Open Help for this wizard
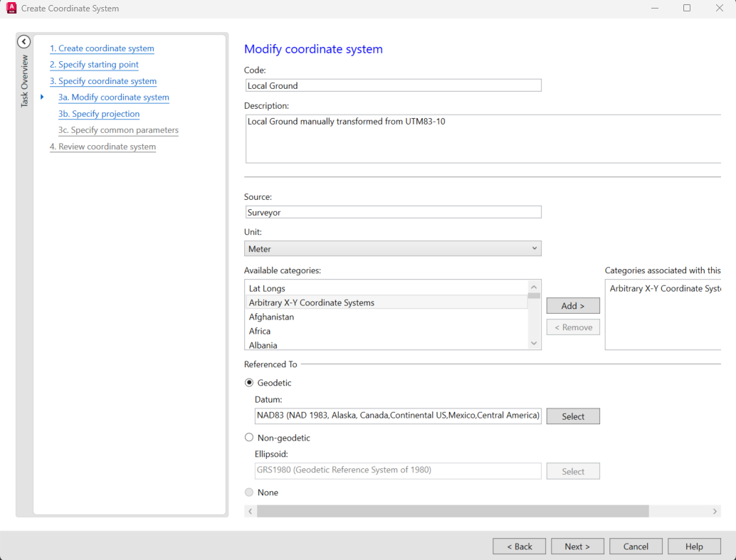 pos(694,546)
